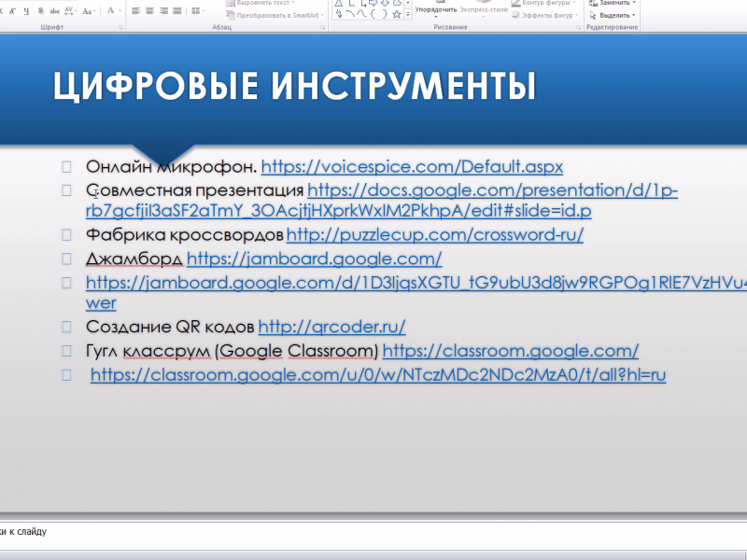Toggle underline text formatting
Screen dimensions: 747x560
27,11
